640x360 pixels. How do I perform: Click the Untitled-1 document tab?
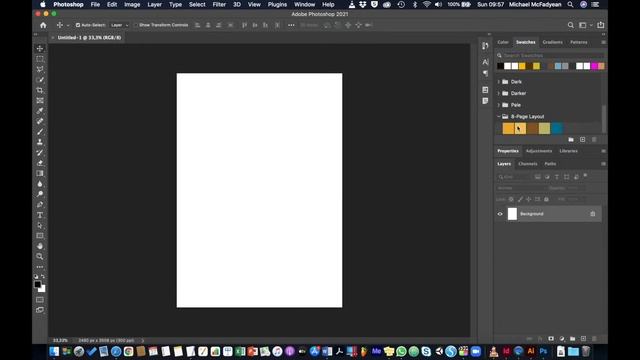pyautogui.click(x=89, y=38)
